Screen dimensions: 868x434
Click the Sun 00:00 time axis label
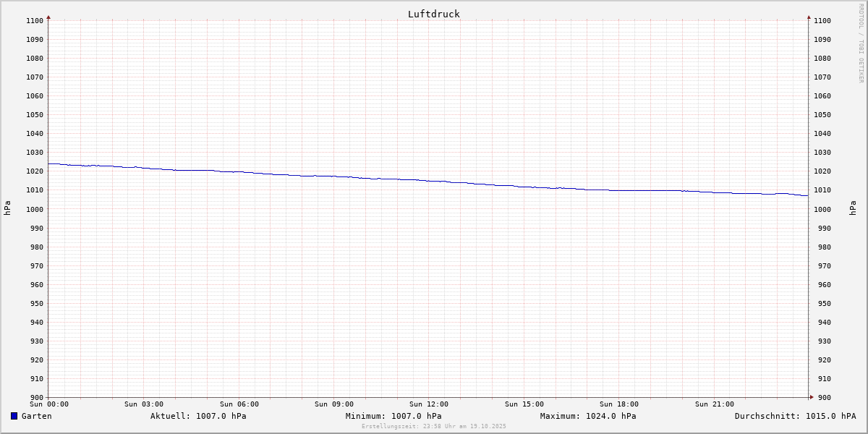(x=48, y=404)
